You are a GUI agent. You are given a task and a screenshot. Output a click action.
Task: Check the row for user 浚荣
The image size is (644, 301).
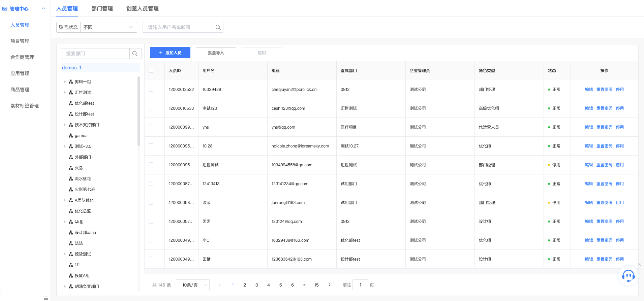[x=151, y=202]
